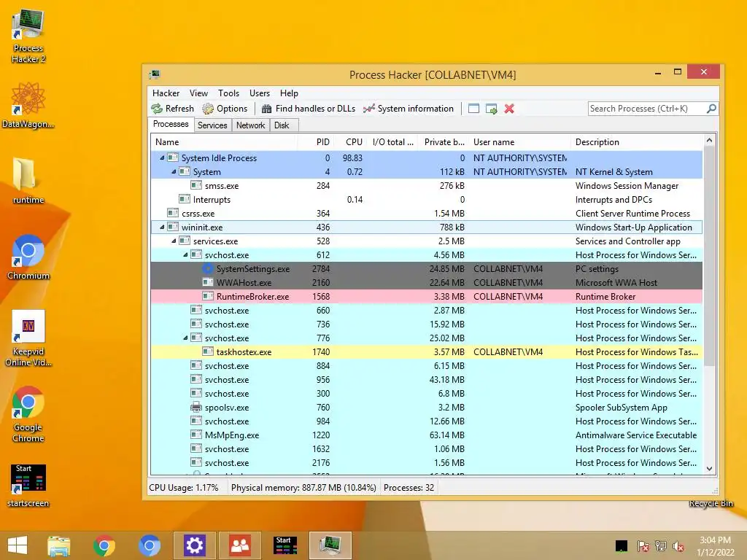747x560 pixels.
Task: Select the Processes tab
Action: coord(171,124)
